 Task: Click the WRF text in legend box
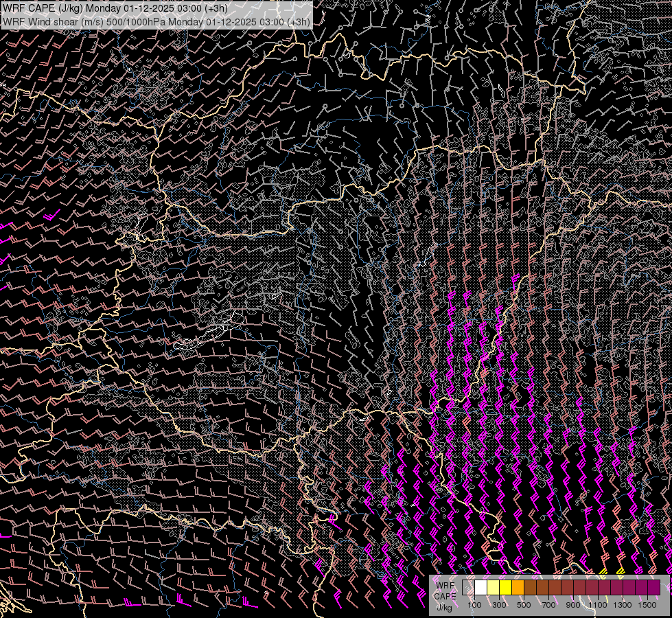point(444,585)
